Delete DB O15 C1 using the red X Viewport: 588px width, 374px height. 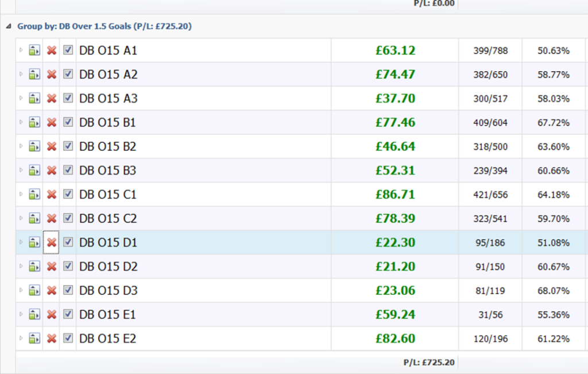(52, 195)
